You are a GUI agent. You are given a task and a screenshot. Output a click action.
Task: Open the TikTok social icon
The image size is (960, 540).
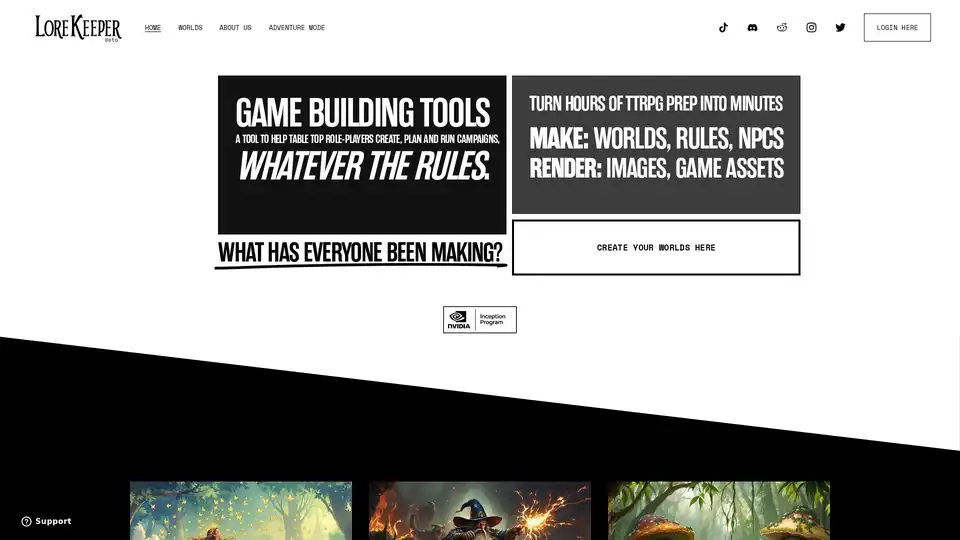723,28
